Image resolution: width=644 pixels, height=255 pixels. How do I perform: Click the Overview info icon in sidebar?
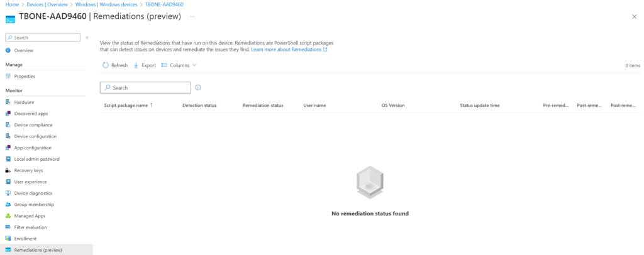pos(8,50)
